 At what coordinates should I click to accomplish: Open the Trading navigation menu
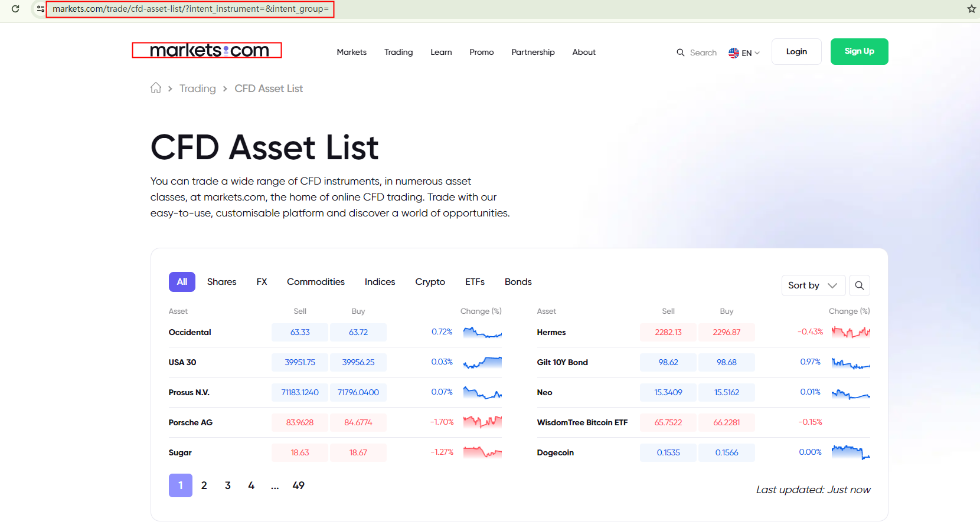click(398, 52)
